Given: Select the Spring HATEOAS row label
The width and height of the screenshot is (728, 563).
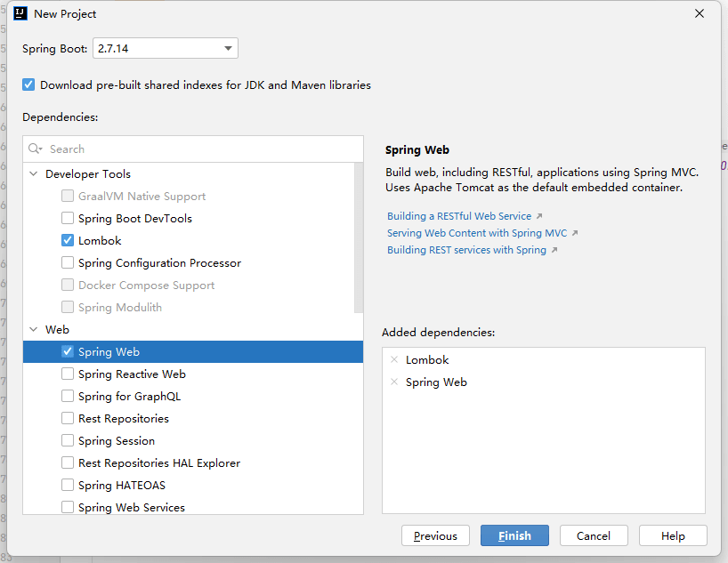Looking at the screenshot, I should (x=122, y=486).
